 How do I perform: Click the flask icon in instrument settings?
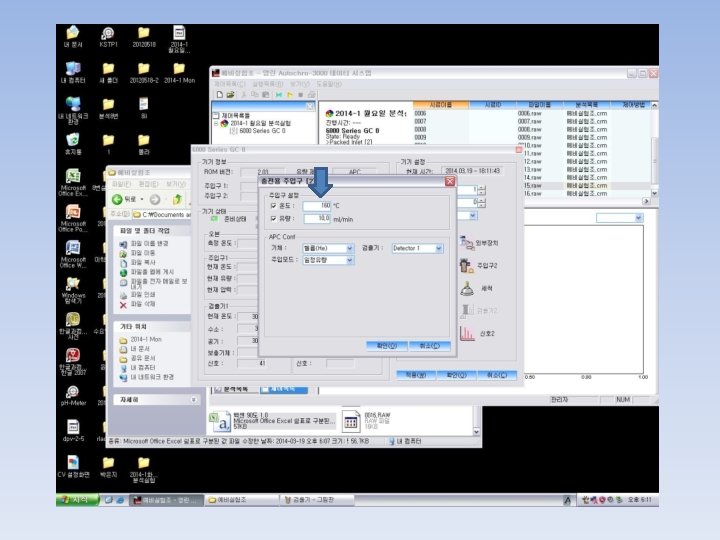tap(467, 288)
